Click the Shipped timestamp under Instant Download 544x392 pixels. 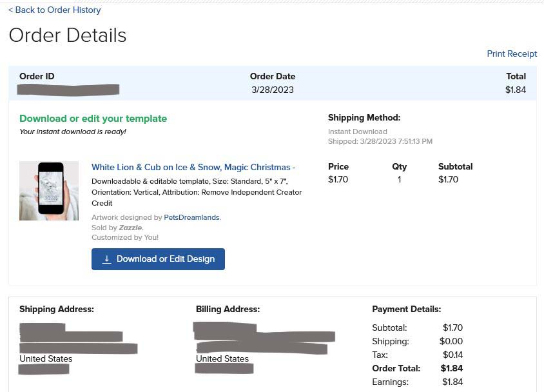point(380,142)
